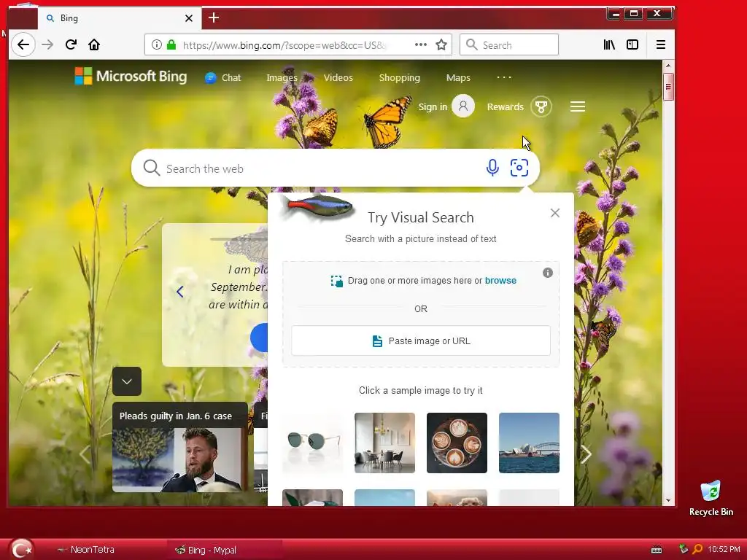Open Bing settings hamburger menu
Viewport: 747px width, 560px height.
pos(578,106)
